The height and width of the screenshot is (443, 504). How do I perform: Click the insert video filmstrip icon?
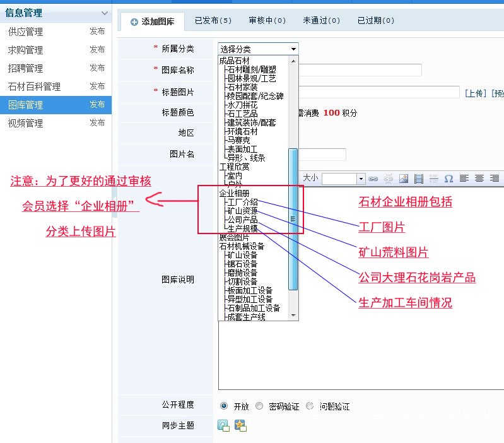coord(418,179)
